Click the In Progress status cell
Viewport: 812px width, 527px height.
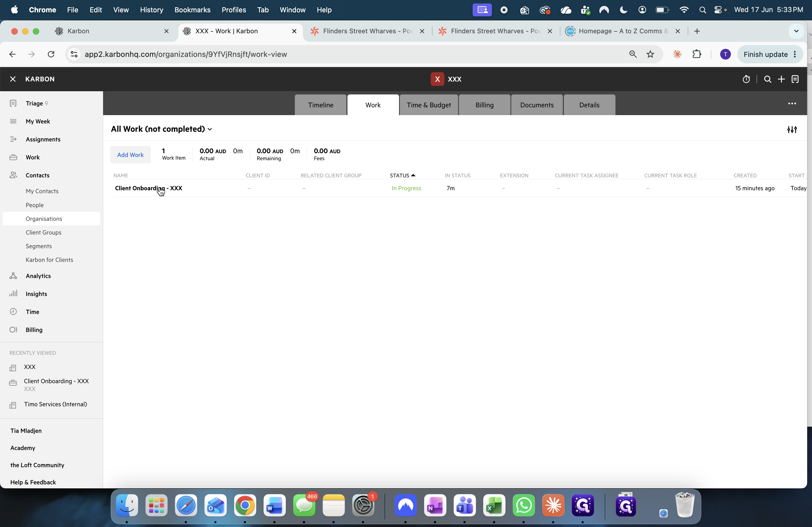tap(406, 188)
